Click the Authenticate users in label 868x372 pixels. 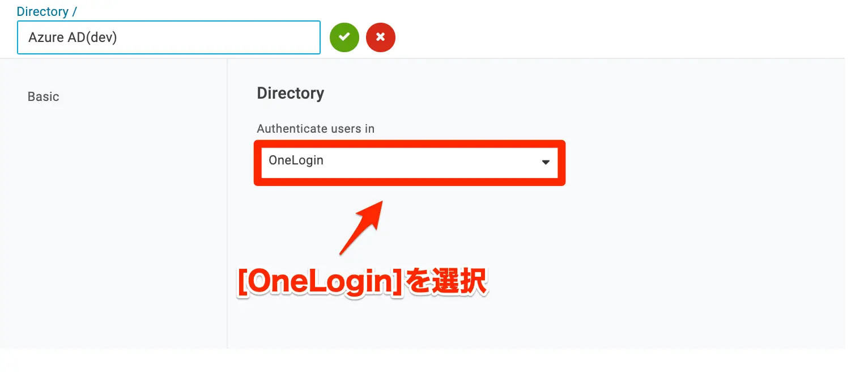point(316,129)
